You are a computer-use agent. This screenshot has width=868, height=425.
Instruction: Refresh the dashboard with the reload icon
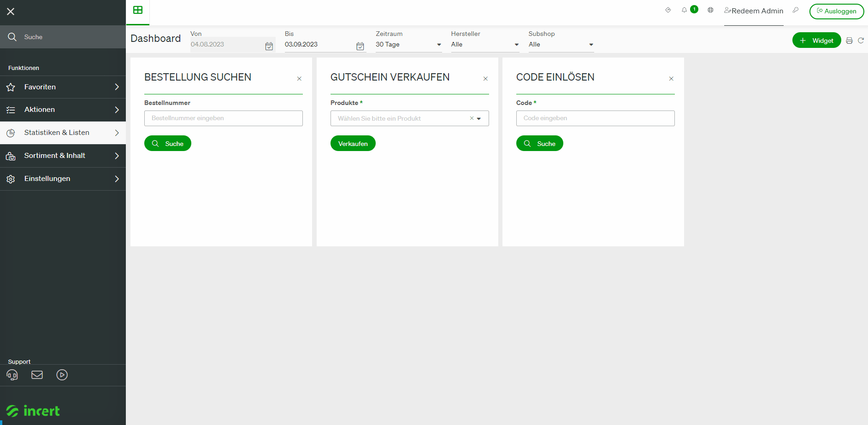point(861,41)
